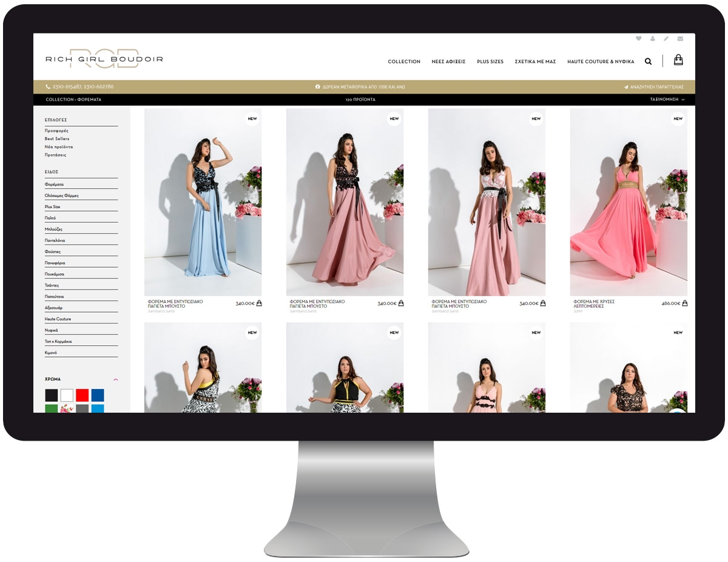Screen dimensions: 728x562
Task: Open the coral pink dress product image
Action: 629,202
